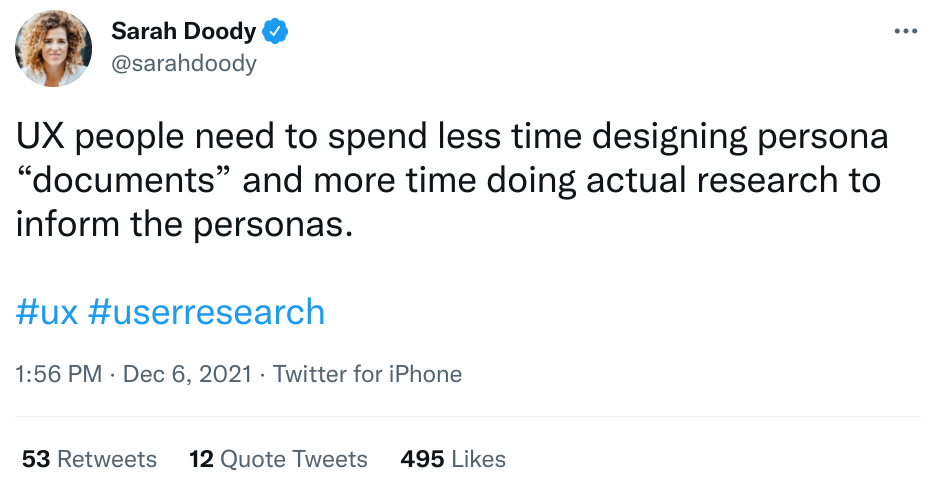Screen dimensions: 933x490
Task: Open the #ux hashtag
Action: 46,312
